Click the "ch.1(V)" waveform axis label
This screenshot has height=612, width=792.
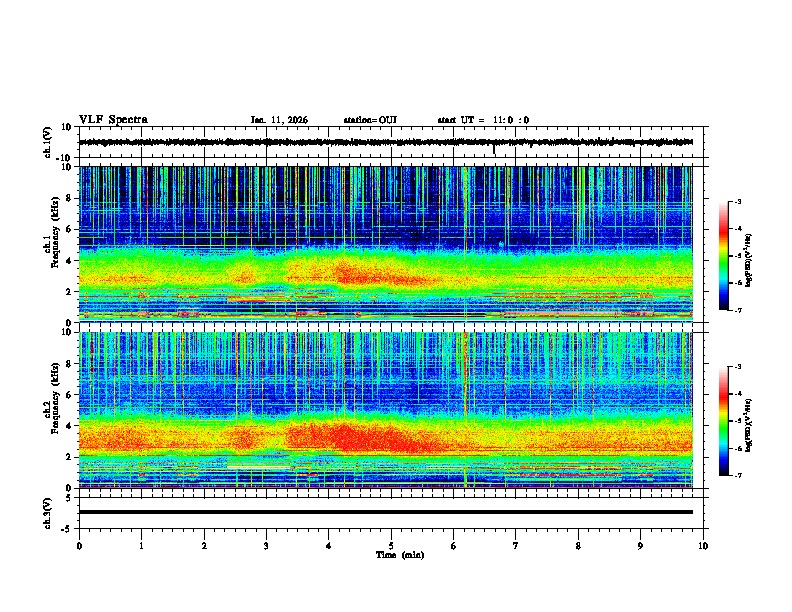pyautogui.click(x=48, y=142)
